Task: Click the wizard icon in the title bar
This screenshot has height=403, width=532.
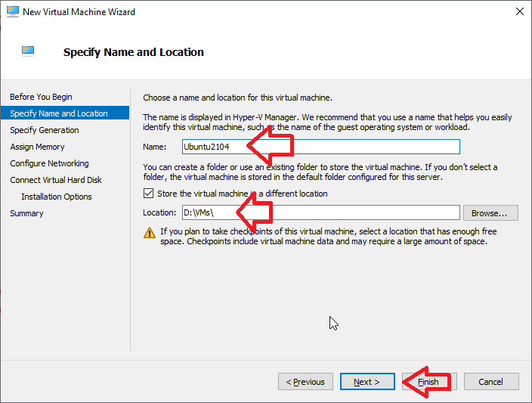Action: [x=11, y=12]
